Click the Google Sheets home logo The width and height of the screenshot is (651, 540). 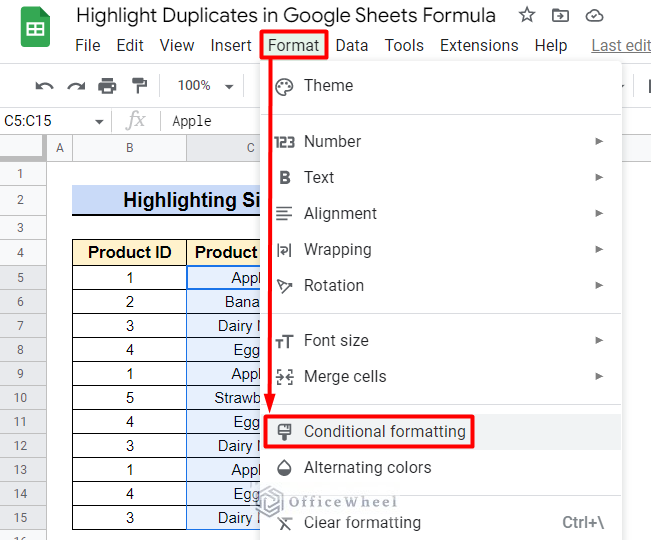coord(37,30)
